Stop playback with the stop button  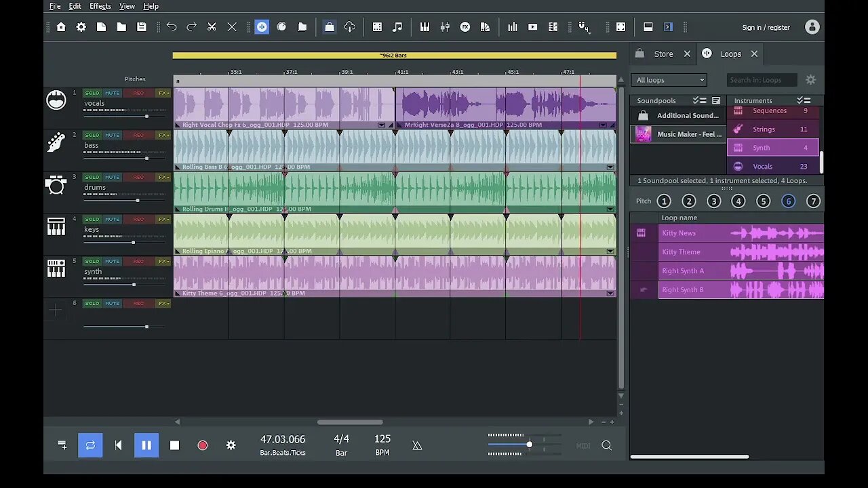174,445
